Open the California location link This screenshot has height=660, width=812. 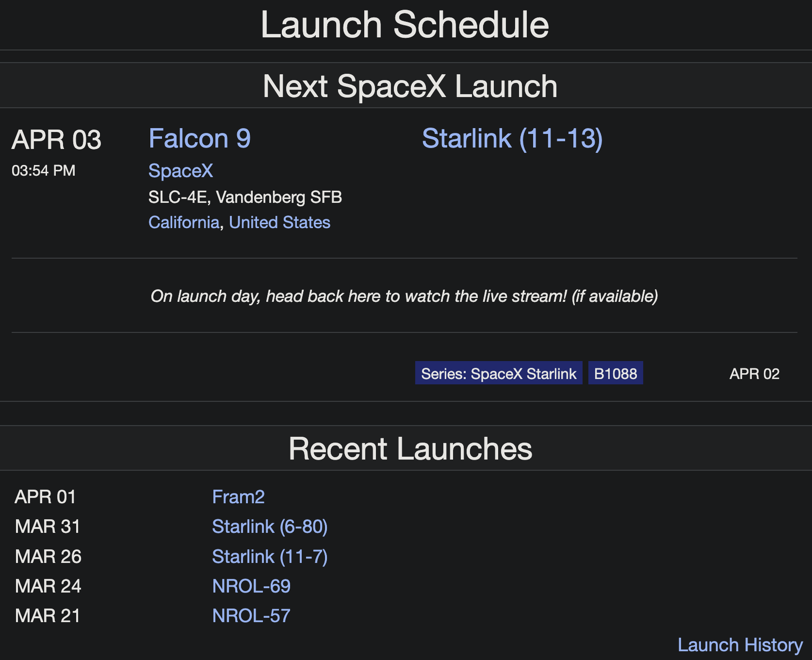point(184,222)
